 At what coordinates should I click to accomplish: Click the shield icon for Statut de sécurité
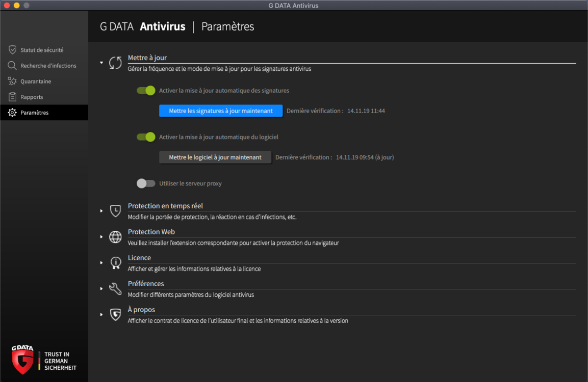tap(12, 50)
